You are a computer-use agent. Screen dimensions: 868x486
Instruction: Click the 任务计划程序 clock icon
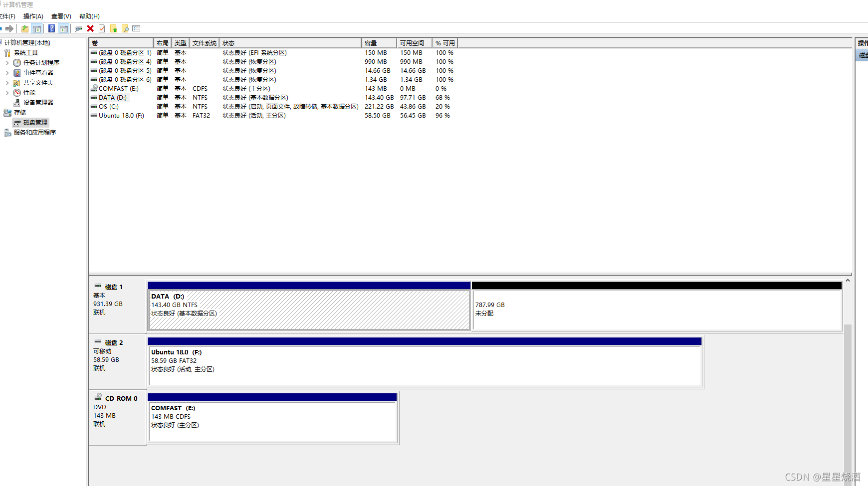(17, 63)
